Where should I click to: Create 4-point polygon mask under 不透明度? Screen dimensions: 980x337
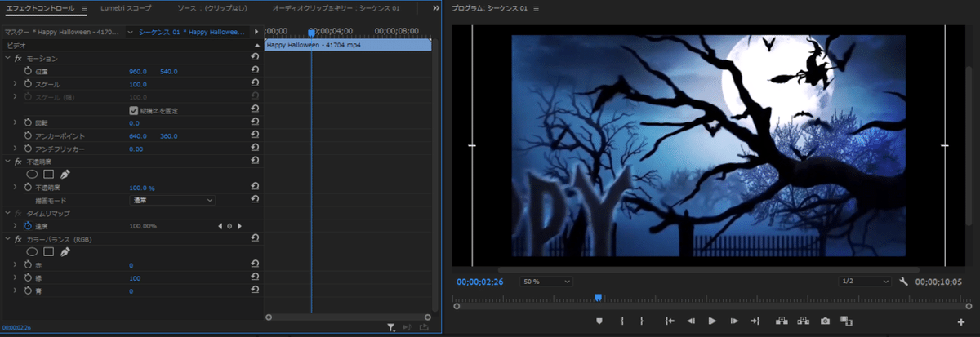coord(48,174)
